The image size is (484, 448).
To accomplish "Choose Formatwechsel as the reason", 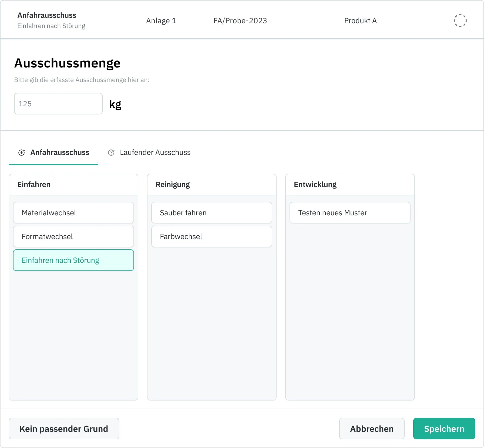I will pyautogui.click(x=73, y=236).
